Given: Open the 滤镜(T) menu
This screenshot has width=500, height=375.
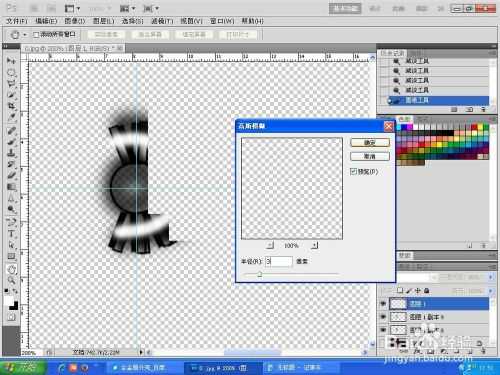Looking at the screenshot, I should click(162, 21).
